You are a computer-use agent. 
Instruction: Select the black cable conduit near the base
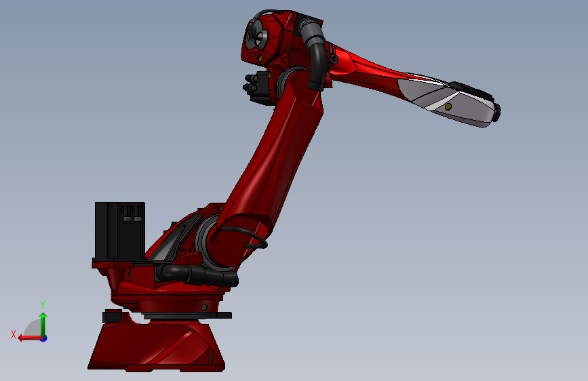click(197, 275)
